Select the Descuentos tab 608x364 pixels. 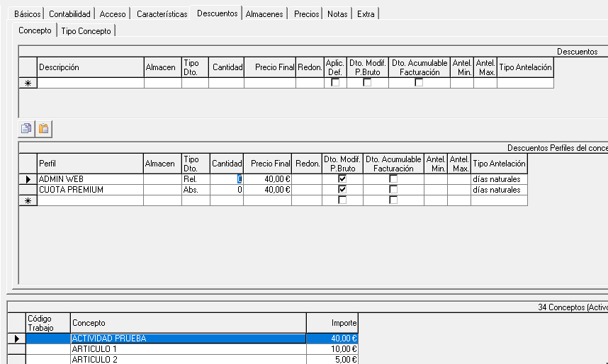217,13
